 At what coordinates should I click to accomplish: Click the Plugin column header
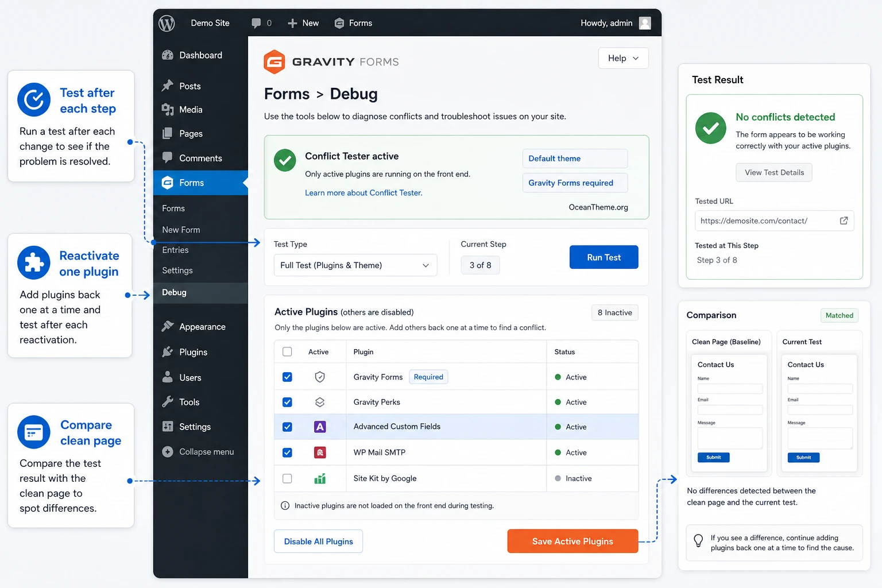pos(363,352)
